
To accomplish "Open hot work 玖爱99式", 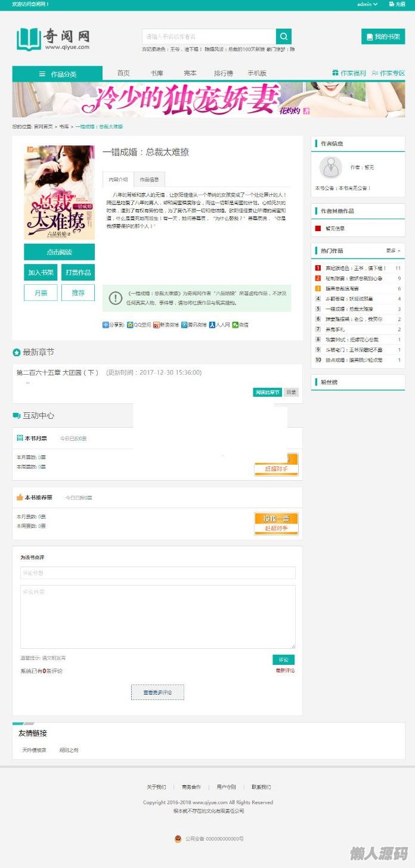I will tap(352, 340).
